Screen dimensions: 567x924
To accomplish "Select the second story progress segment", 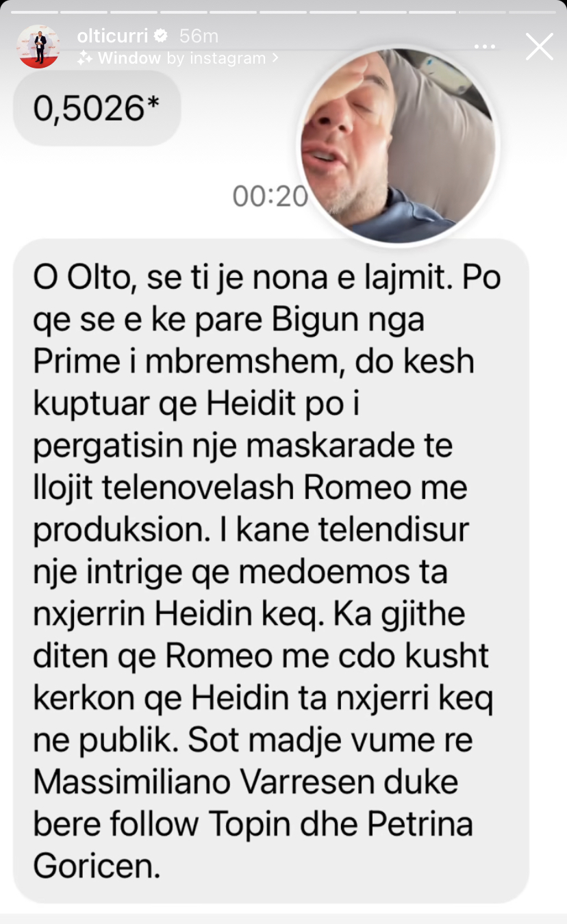I will [84, 12].
